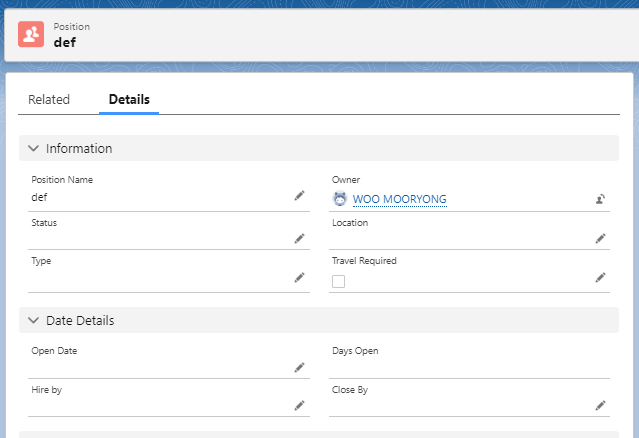Click pencil icon to edit Close By

coord(600,405)
